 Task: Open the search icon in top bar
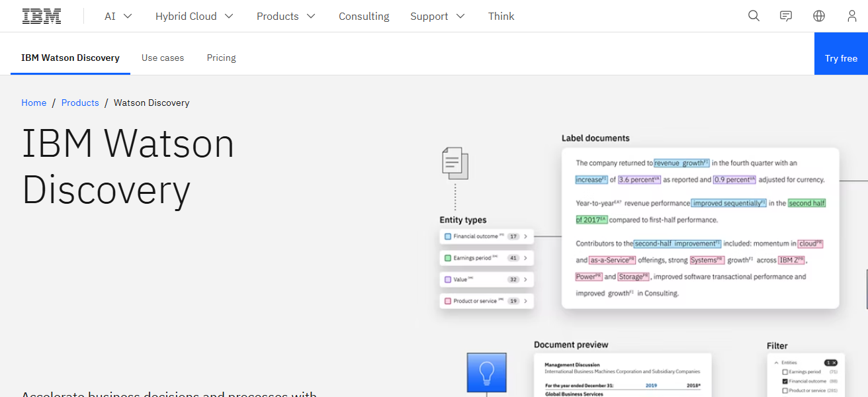[754, 15]
